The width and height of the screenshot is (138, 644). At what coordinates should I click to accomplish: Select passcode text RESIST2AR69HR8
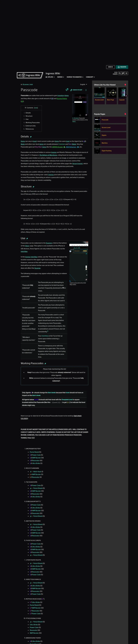pyautogui.click(x=32, y=468)
